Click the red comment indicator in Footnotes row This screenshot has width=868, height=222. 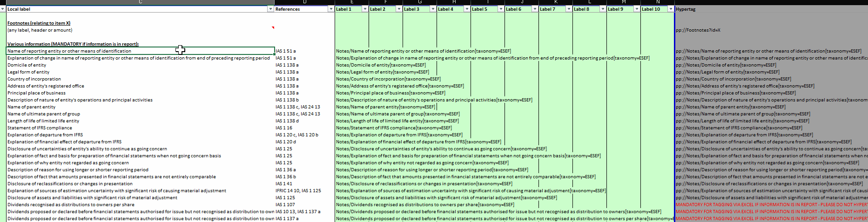click(x=273, y=28)
